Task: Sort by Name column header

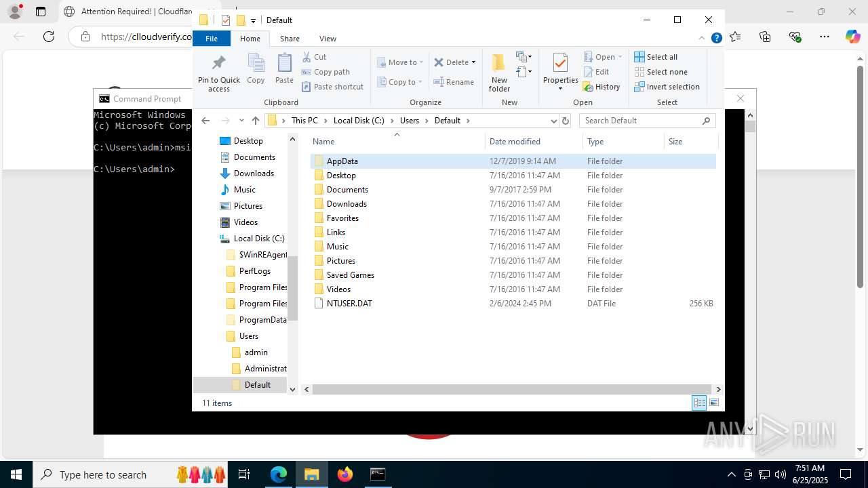Action: 397,142
